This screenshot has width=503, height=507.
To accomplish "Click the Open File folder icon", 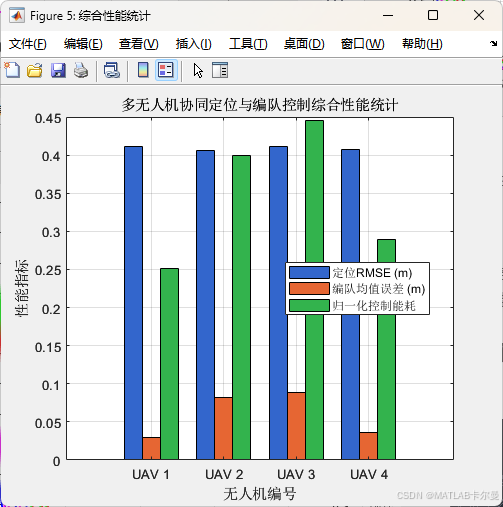I will click(x=35, y=70).
